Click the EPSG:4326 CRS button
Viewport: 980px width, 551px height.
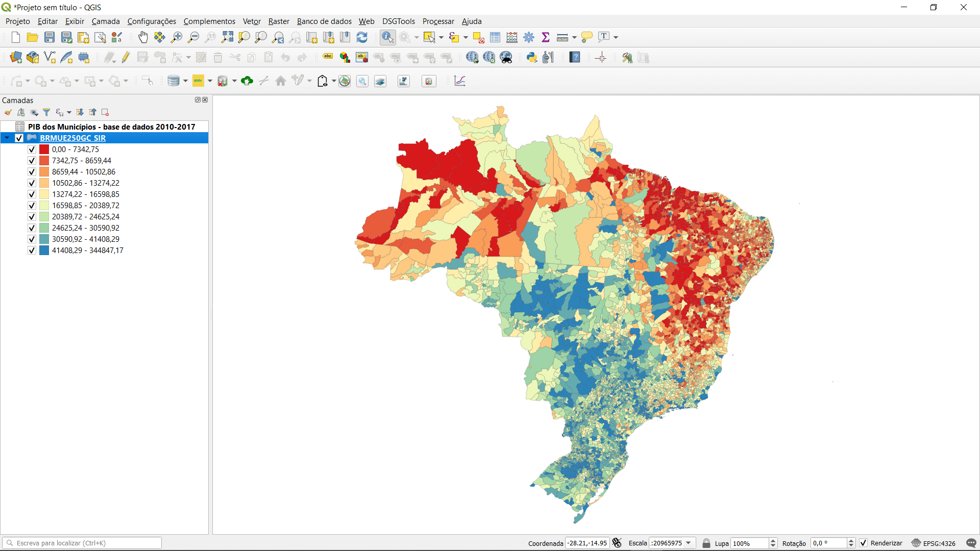tap(934, 543)
